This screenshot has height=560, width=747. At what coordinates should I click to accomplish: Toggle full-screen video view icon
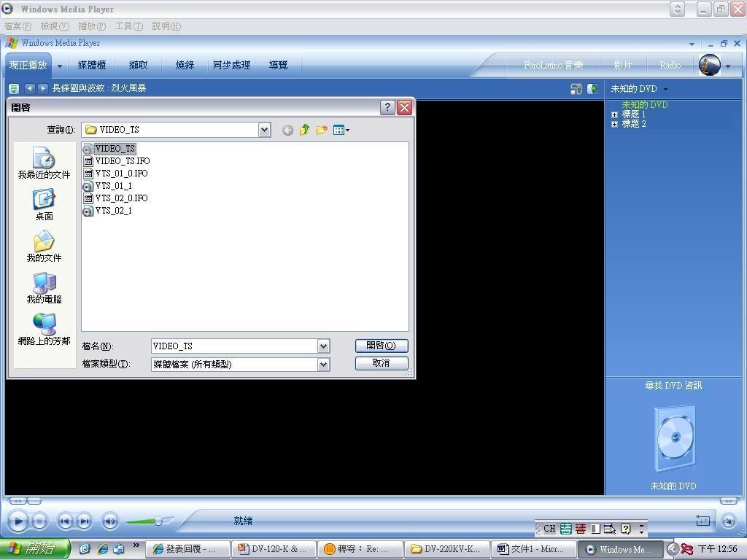pyautogui.click(x=576, y=88)
